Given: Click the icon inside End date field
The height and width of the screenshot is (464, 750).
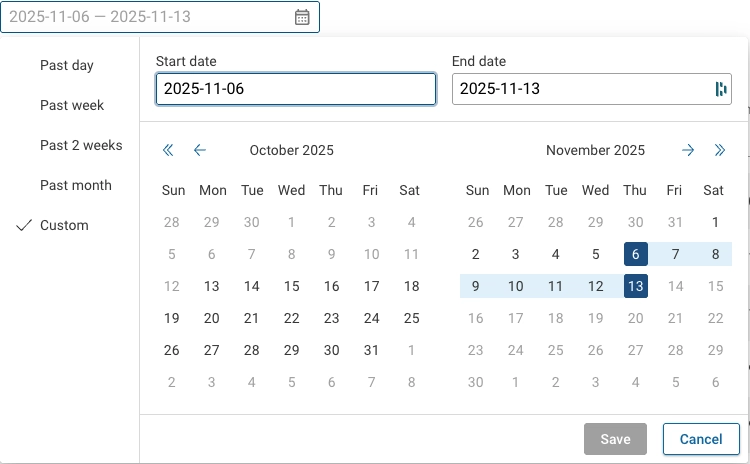Looking at the screenshot, I should (720, 89).
